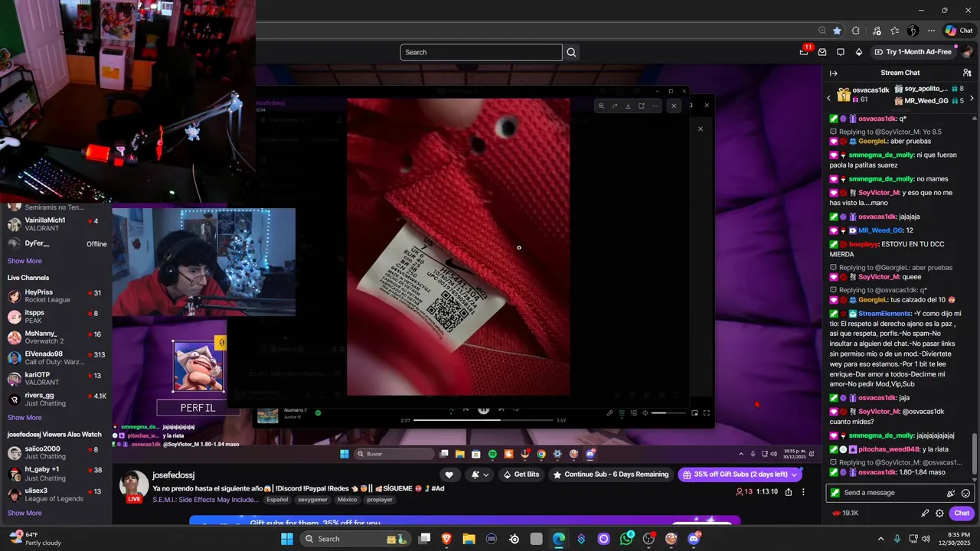Screen dimensions: 980x551
Task: Share the stream via share icon
Action: click(x=789, y=492)
